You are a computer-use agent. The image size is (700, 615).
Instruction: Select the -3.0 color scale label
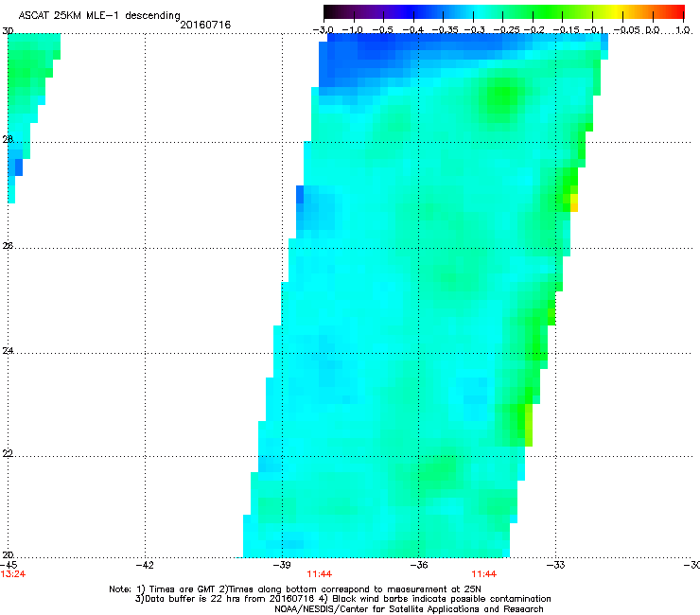(x=324, y=30)
